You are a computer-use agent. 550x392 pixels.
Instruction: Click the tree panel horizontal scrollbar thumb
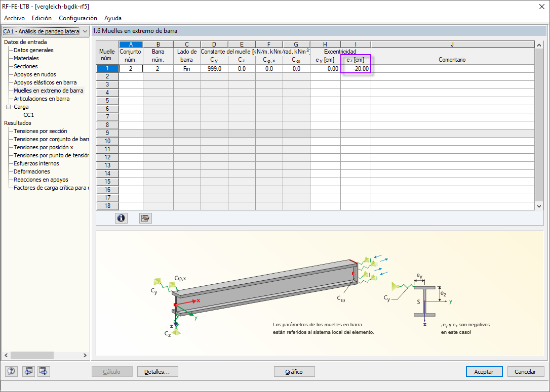[x=32, y=355]
